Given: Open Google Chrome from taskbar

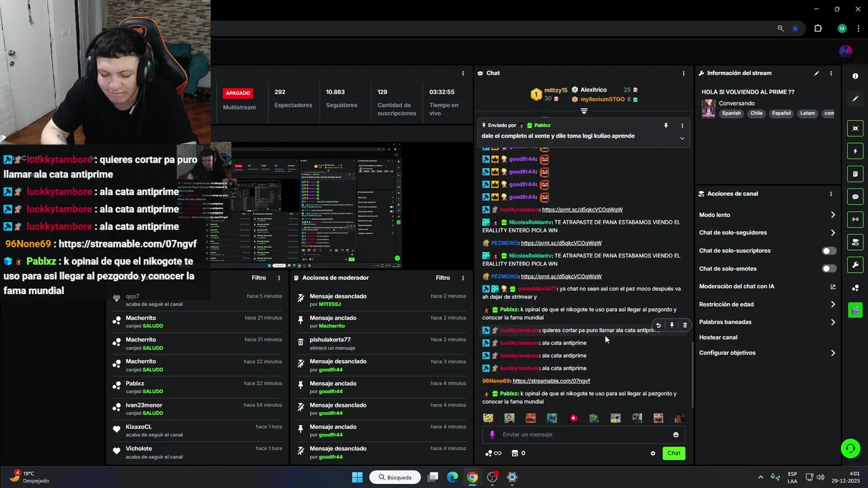Looking at the screenshot, I should click(472, 477).
